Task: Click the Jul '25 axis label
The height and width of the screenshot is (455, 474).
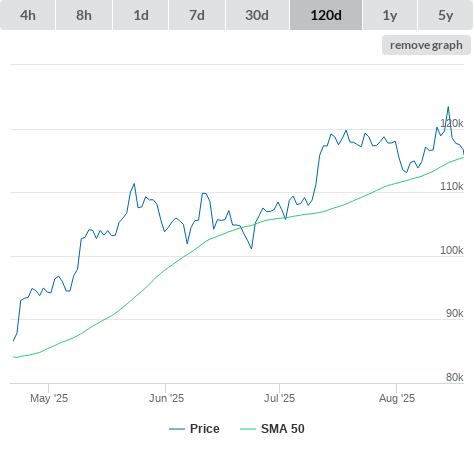Action: (x=279, y=398)
